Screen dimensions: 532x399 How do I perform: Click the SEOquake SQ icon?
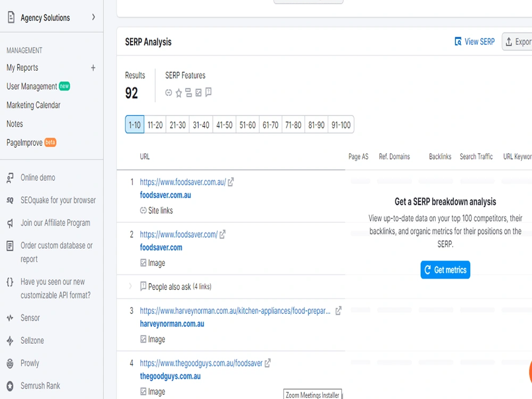10,201
